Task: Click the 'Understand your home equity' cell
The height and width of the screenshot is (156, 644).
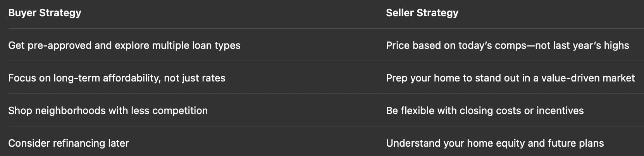Action: point(495,143)
